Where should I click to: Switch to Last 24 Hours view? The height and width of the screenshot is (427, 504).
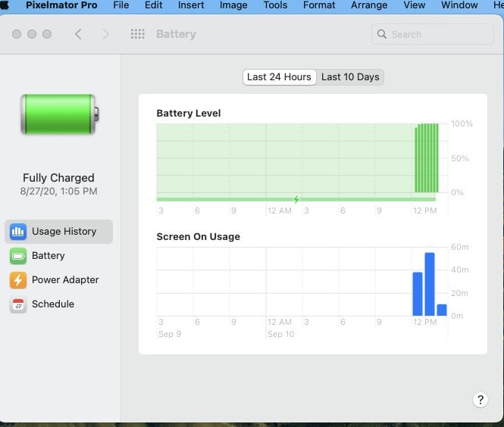(x=279, y=77)
